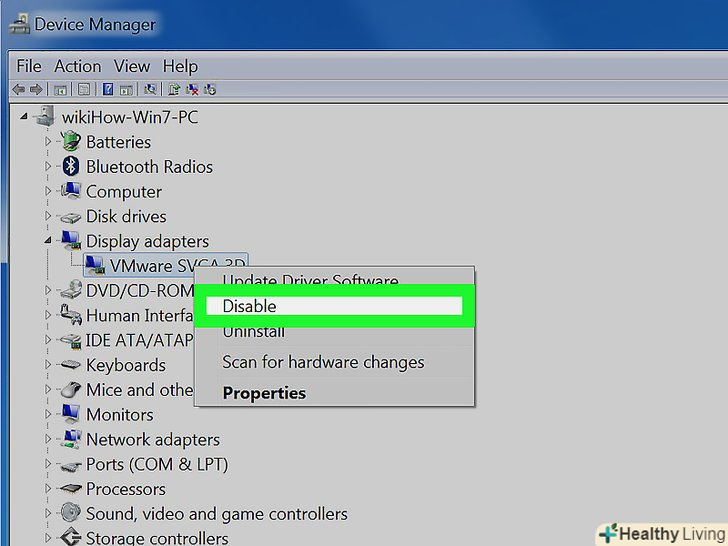Screen dimensions: 728x546
Task: Click the Disable toolbar icon with down arrow
Action: (210, 89)
